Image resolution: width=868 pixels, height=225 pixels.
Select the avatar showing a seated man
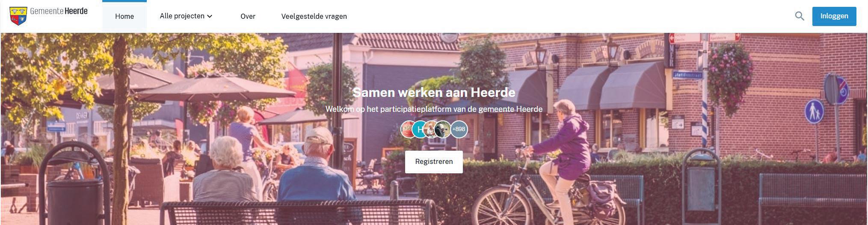[431, 129]
